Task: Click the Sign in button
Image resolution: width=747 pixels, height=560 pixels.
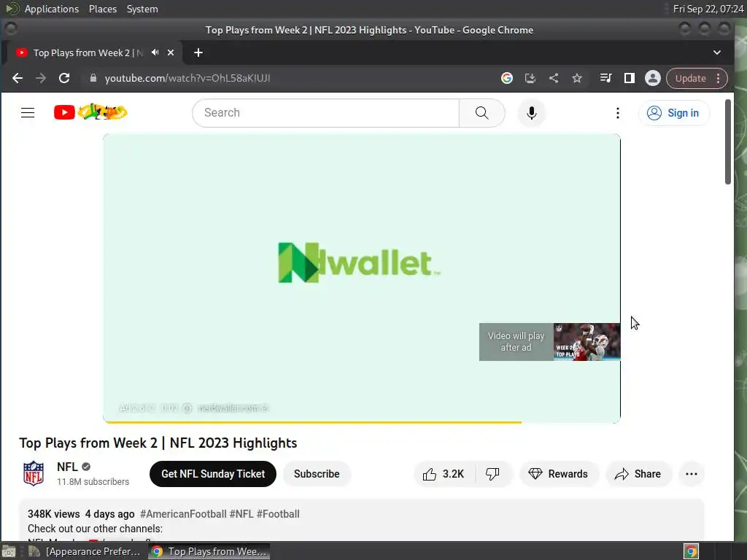Action: [x=673, y=113]
